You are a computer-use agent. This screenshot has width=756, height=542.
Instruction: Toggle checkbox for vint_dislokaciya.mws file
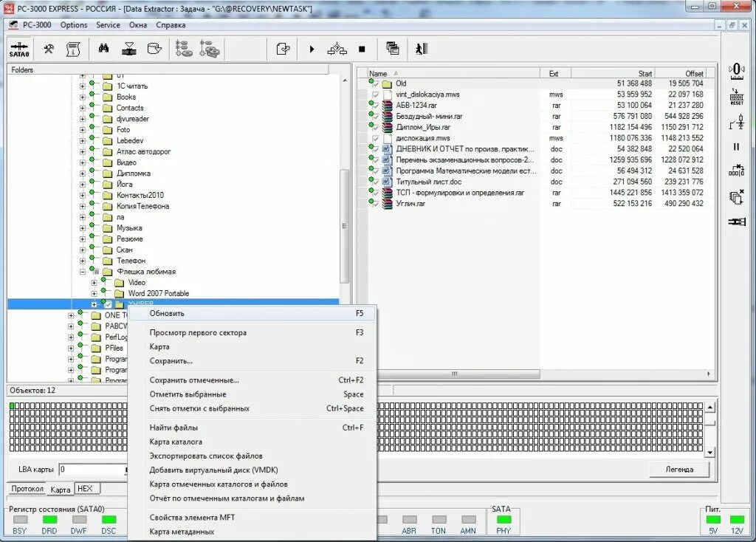point(376,95)
